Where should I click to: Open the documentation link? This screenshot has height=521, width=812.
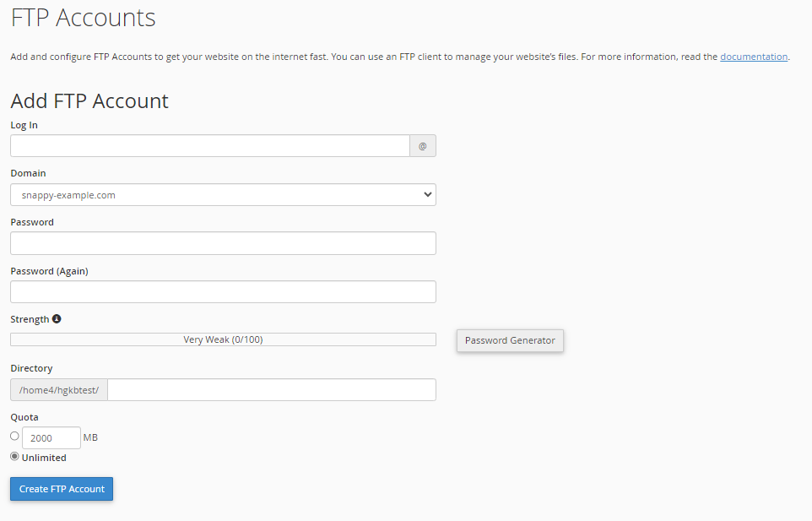[754, 57]
